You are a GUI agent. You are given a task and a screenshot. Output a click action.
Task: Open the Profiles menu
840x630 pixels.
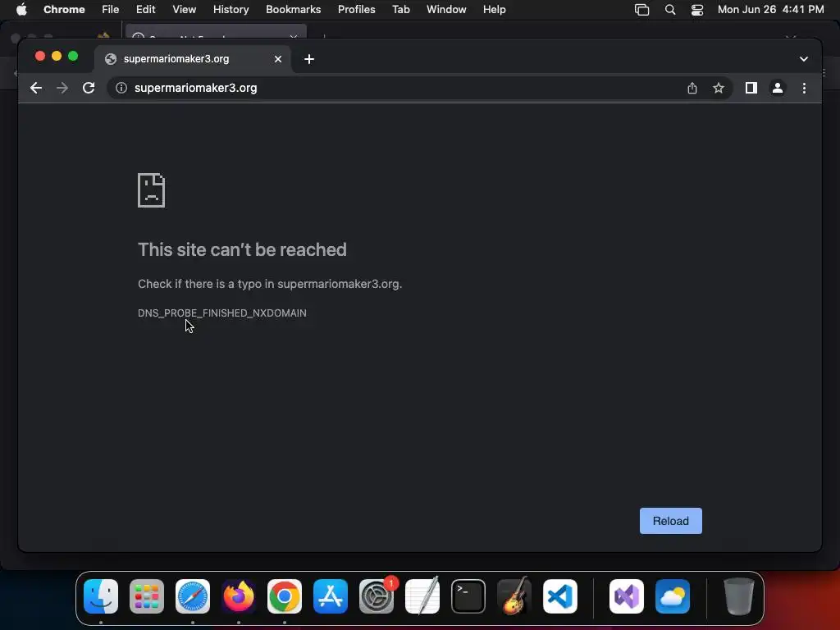(356, 10)
